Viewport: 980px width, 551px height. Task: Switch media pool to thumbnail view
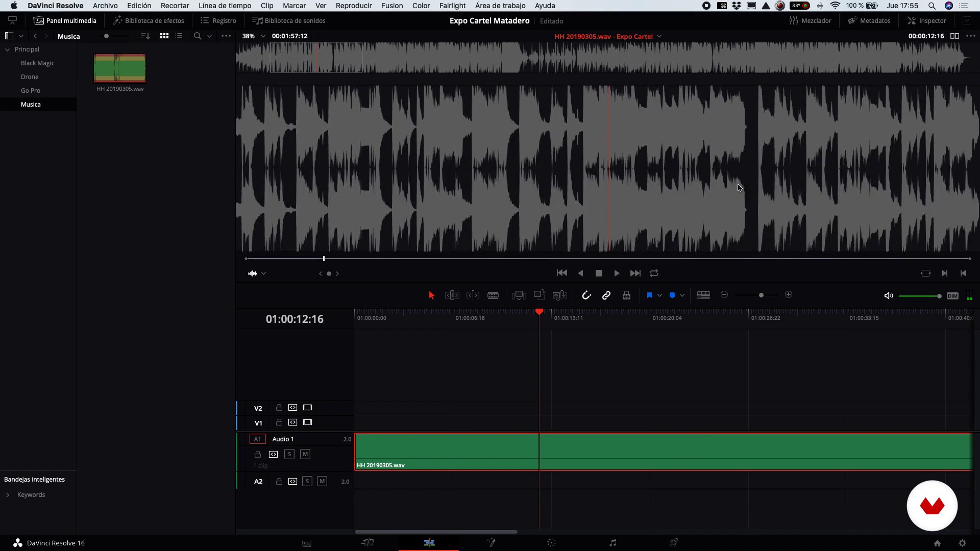click(164, 36)
